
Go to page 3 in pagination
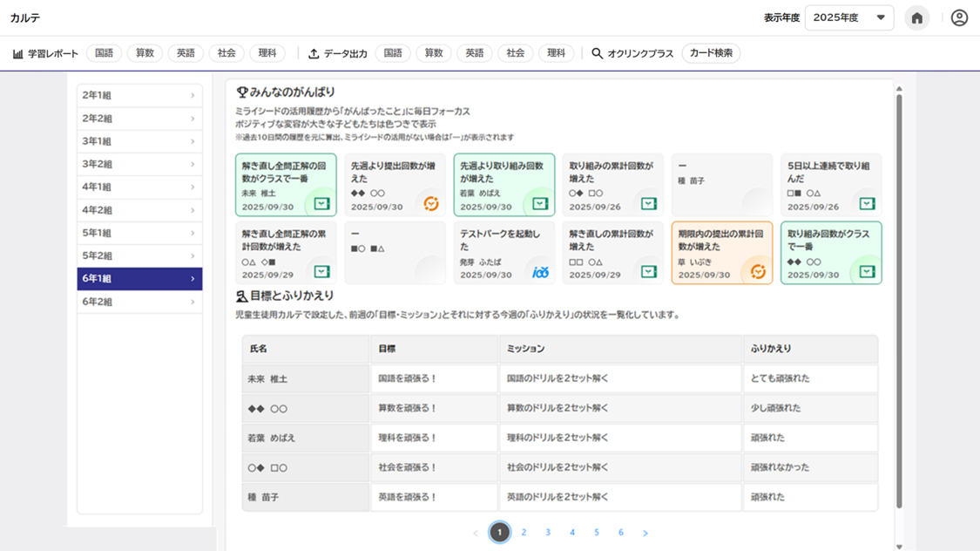548,533
